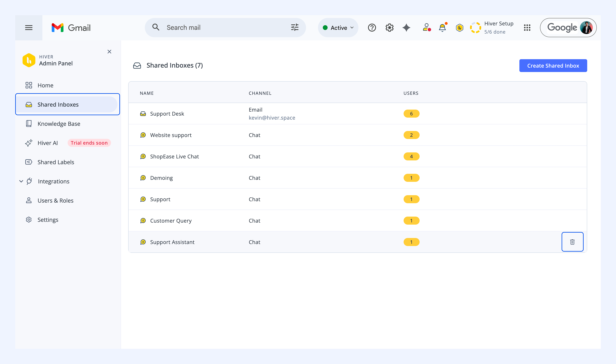Open the Active status dropdown

[x=338, y=28]
